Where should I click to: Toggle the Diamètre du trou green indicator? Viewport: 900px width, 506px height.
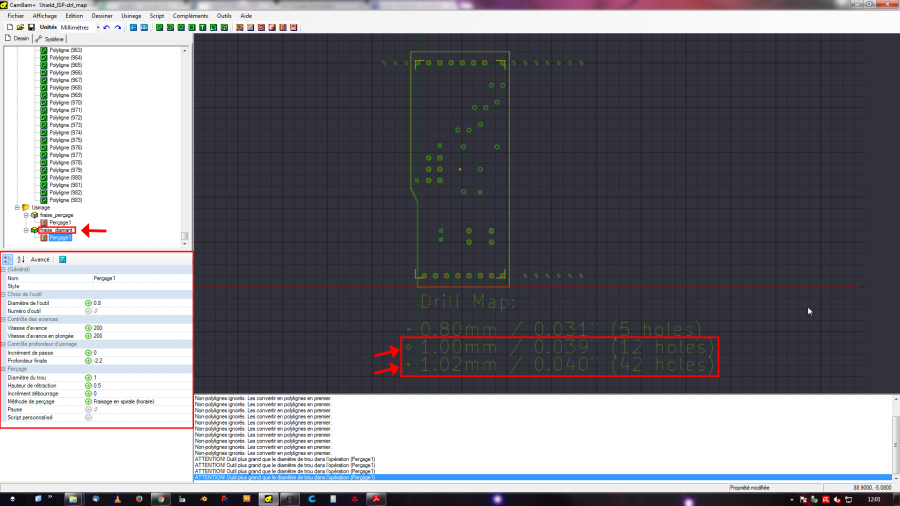[88, 378]
